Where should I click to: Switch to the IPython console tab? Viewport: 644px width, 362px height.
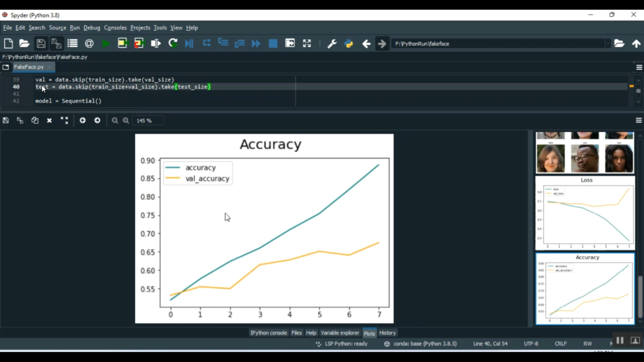click(268, 333)
